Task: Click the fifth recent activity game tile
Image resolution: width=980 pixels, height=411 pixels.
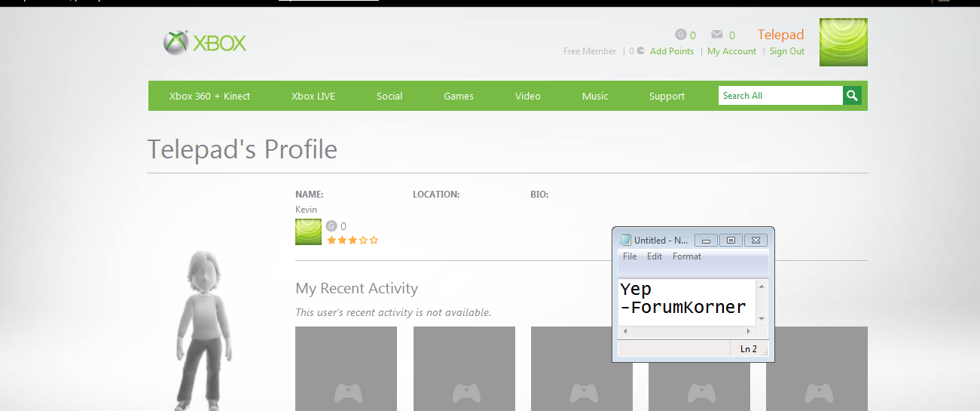Action: 817,369
